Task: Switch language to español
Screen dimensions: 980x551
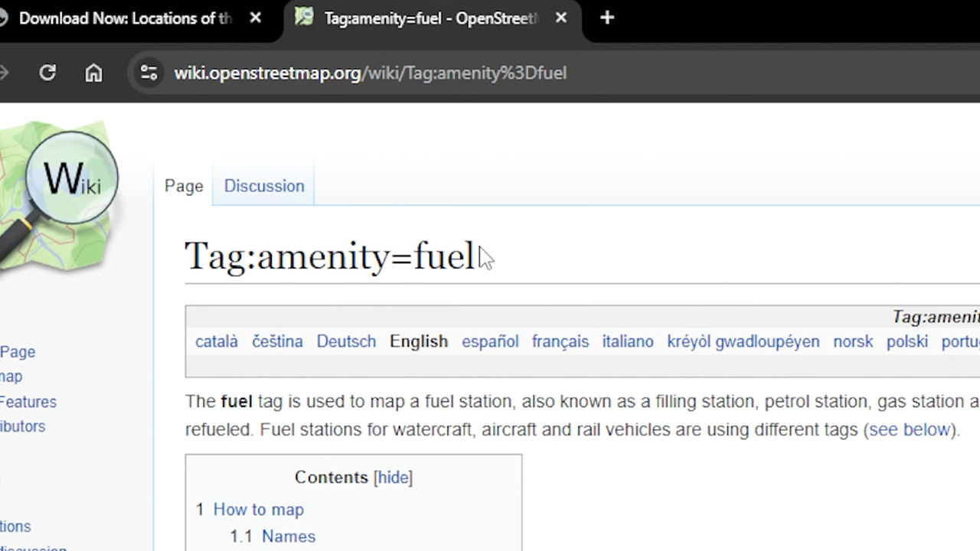Action: [x=490, y=341]
